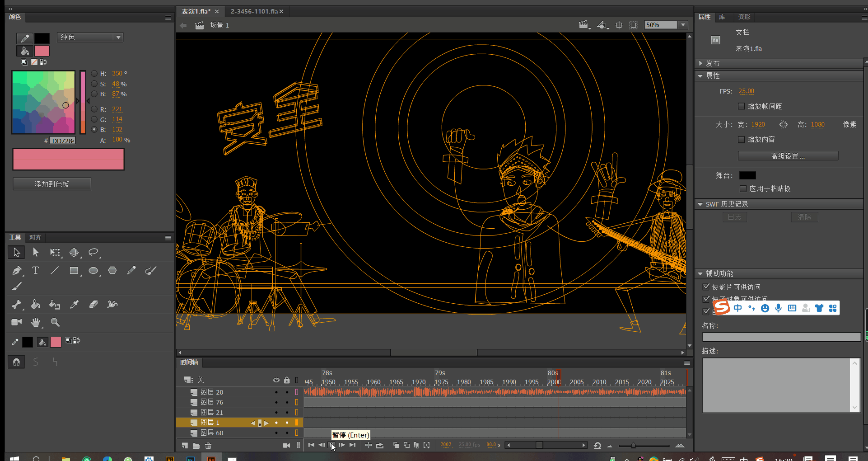This screenshot has height=461, width=868.
Task: Open the 库 panel tab
Action: coord(722,17)
